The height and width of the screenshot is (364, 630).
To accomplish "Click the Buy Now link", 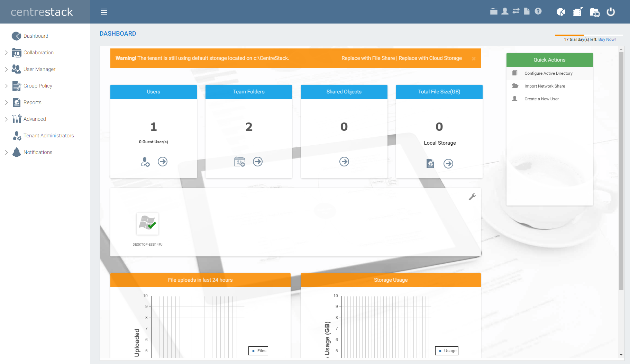I will 607,39.
